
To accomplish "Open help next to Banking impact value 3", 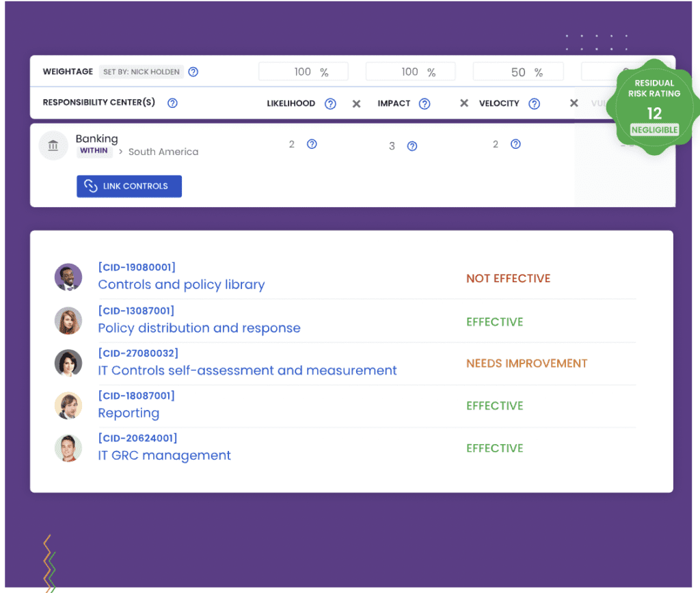I will pos(412,146).
